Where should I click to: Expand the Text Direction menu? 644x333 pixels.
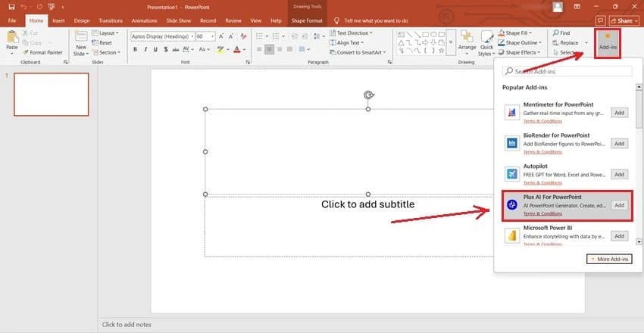point(351,33)
